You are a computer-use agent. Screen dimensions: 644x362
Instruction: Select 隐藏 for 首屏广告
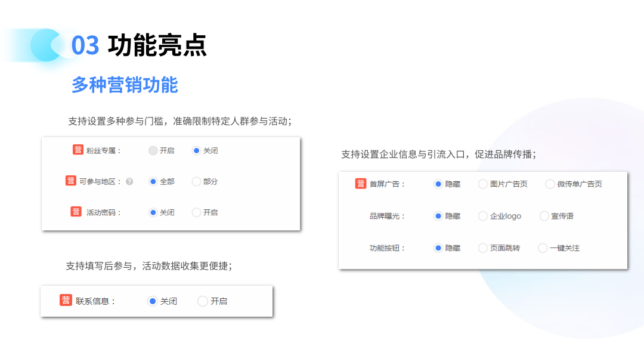click(438, 184)
